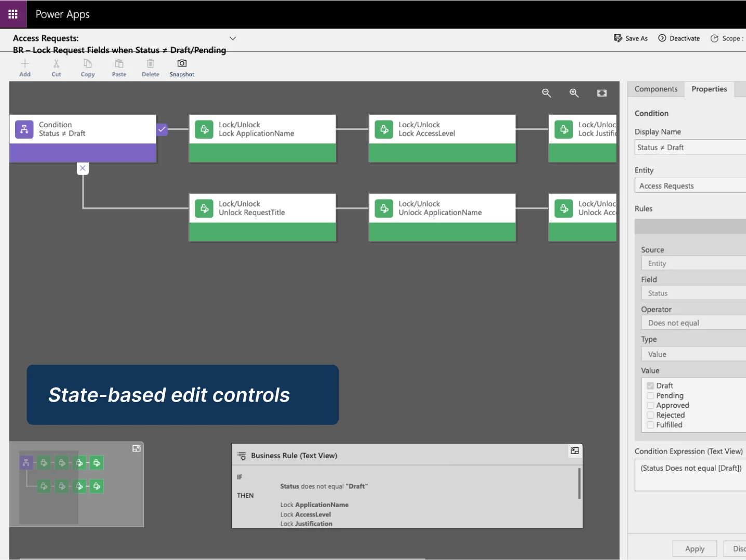Viewport: 746px width, 560px height.
Task: Switch to the Components tab
Action: (656, 89)
